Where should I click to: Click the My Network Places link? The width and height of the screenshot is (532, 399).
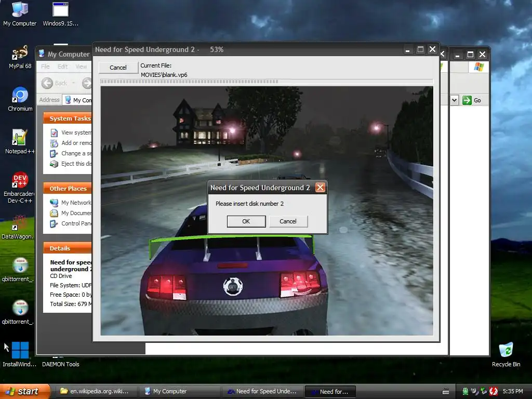(x=76, y=203)
